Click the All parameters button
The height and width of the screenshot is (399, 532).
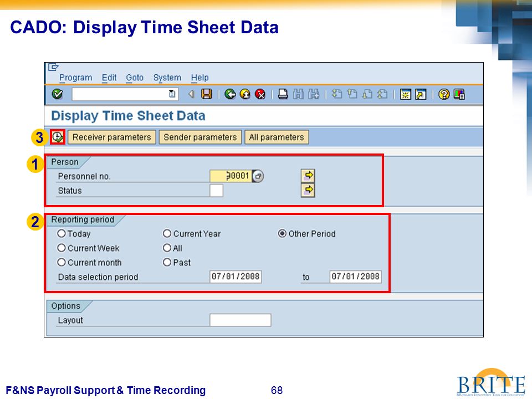click(277, 137)
